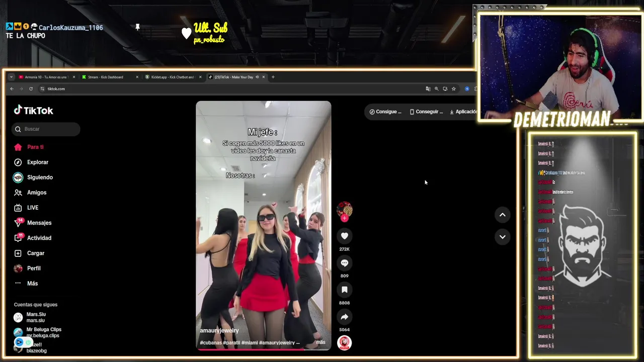This screenshot has height=362, width=644.
Task: Bookmark page with star icon
Action: 453,89
